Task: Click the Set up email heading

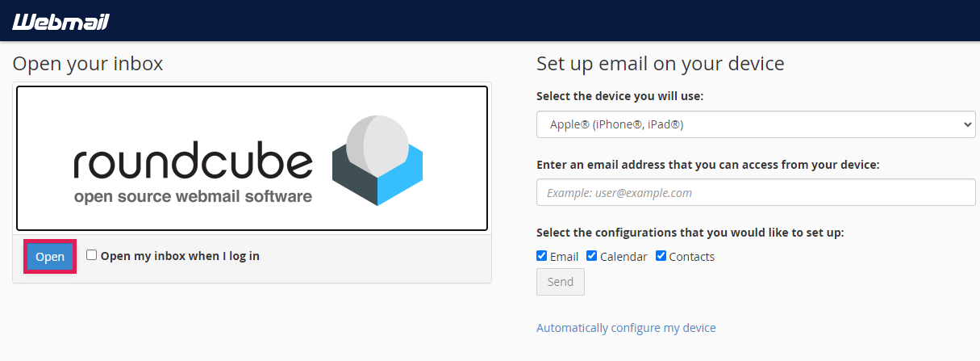Action: pyautogui.click(x=661, y=63)
